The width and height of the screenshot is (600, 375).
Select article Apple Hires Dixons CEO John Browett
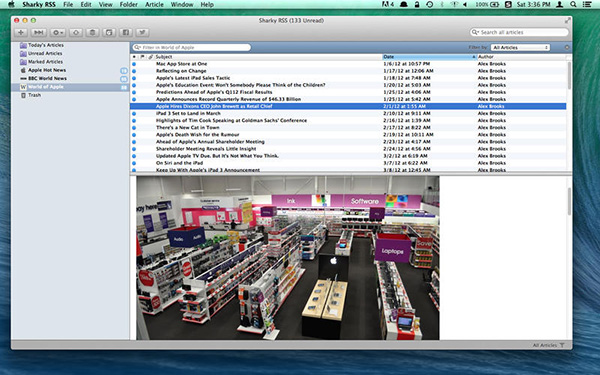pyautogui.click(x=348, y=106)
